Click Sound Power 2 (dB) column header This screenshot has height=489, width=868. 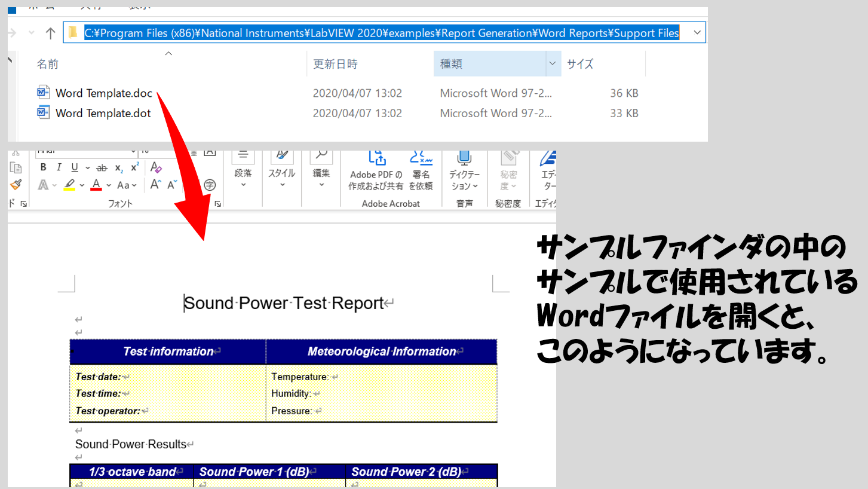pos(406,472)
